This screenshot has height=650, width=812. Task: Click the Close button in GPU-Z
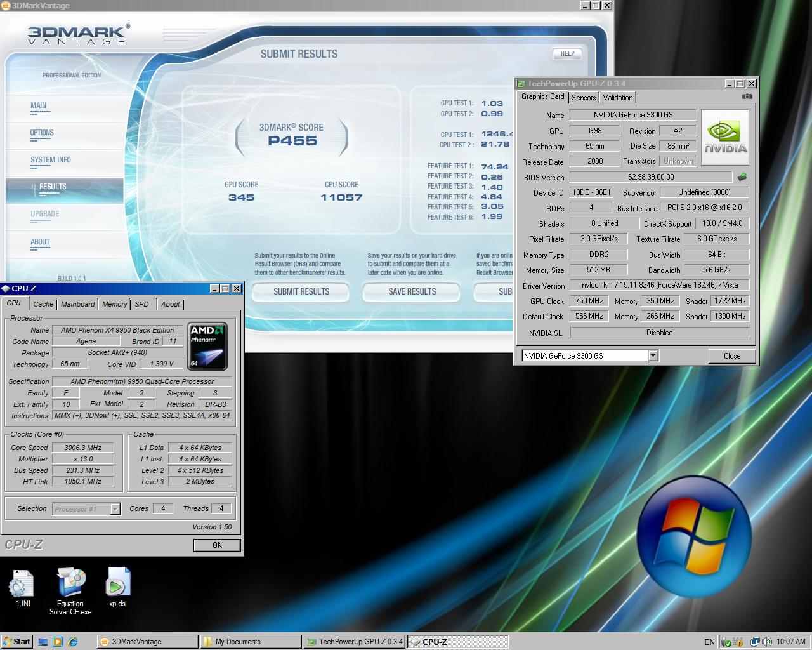(732, 355)
